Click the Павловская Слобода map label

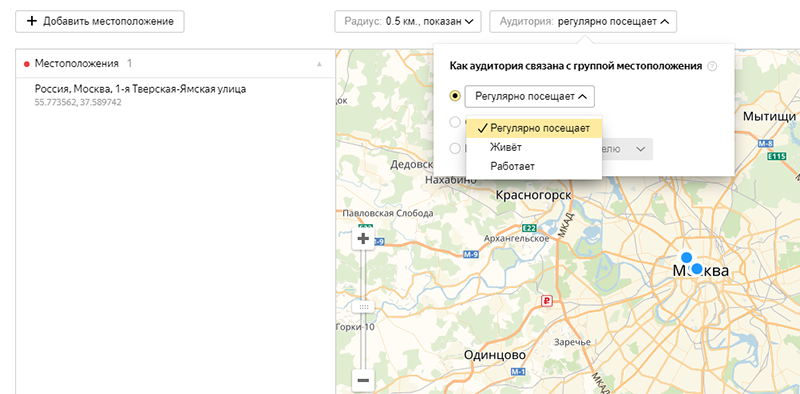(x=388, y=213)
